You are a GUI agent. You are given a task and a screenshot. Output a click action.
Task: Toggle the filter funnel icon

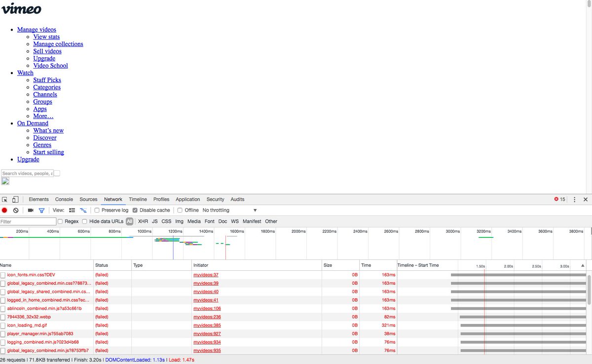(x=41, y=210)
